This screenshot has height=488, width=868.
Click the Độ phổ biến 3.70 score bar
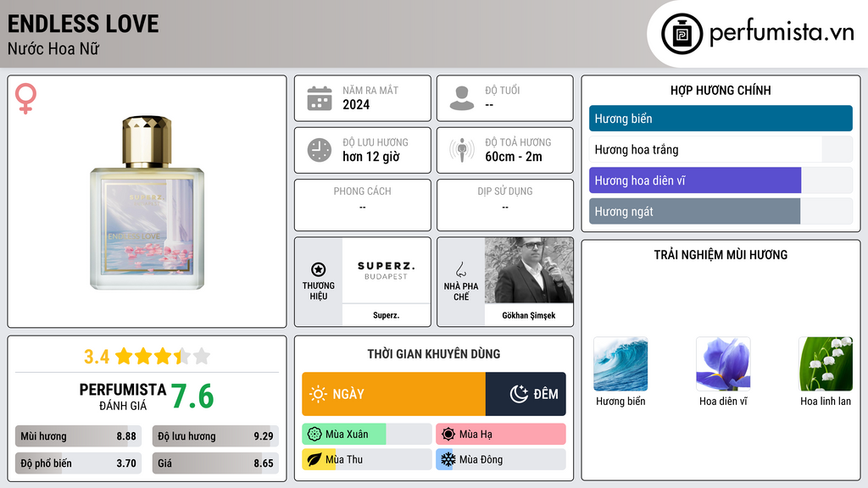(x=78, y=463)
